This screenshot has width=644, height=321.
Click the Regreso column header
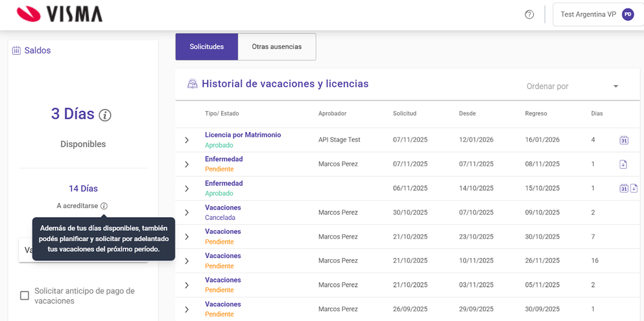(536, 113)
